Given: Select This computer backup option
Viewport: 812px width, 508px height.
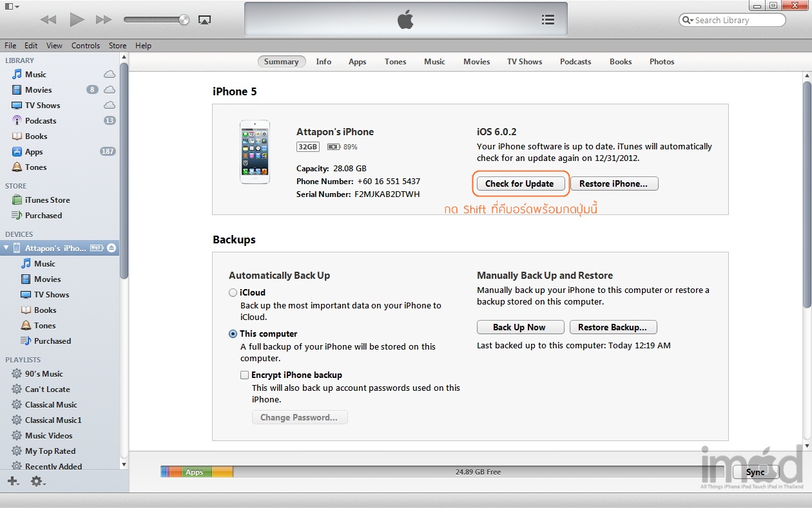Looking at the screenshot, I should tap(233, 334).
